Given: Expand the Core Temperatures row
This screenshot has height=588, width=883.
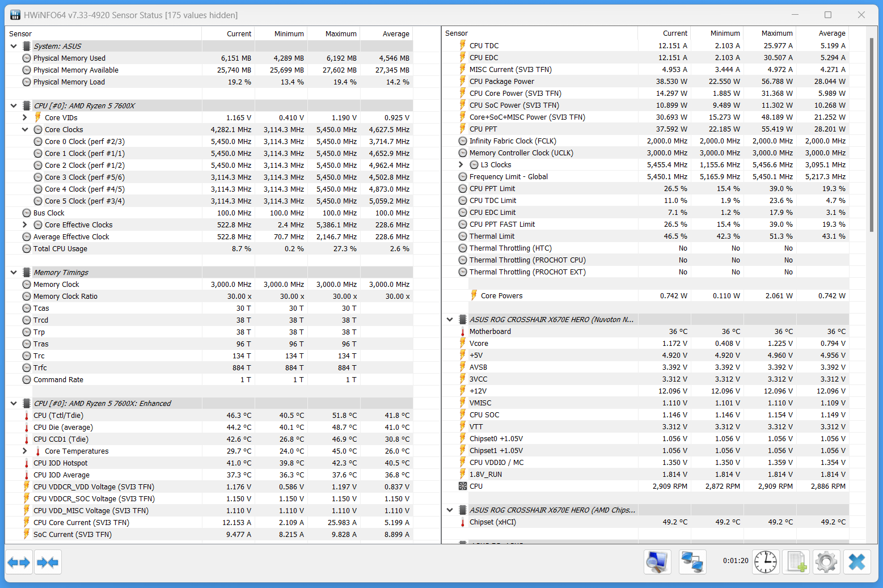Looking at the screenshot, I should [25, 451].
